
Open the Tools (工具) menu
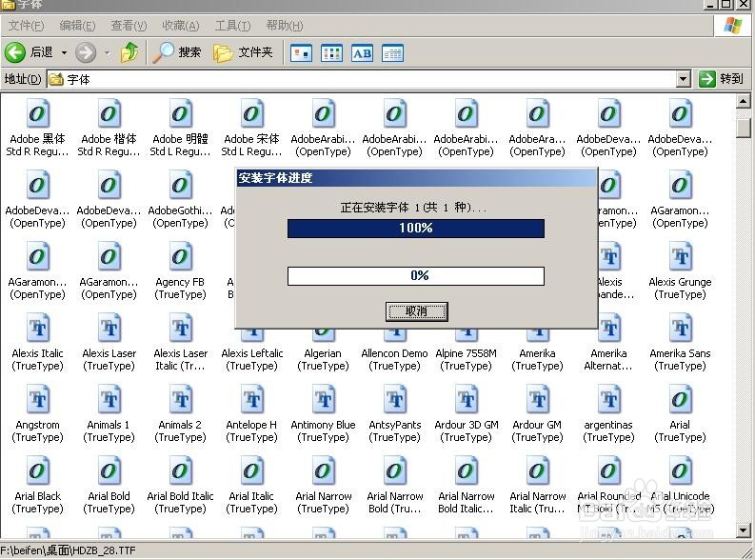pyautogui.click(x=232, y=26)
